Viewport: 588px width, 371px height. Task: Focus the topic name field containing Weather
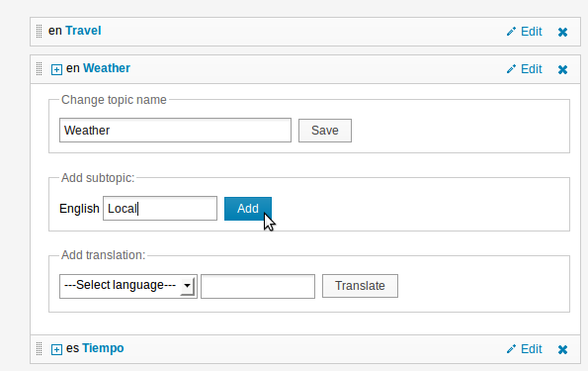(x=175, y=131)
